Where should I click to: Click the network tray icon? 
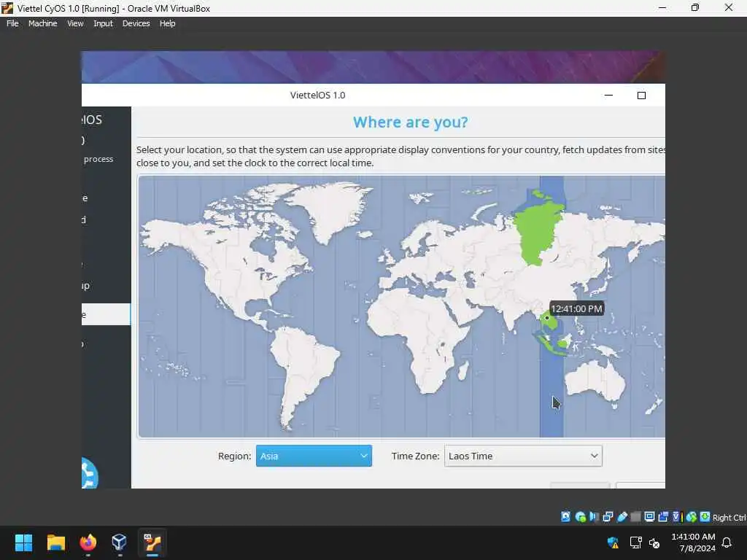(x=635, y=542)
